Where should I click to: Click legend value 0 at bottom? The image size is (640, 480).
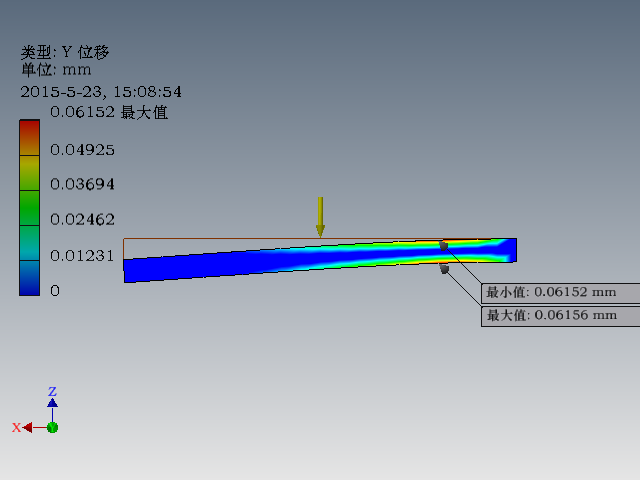click(x=55, y=291)
